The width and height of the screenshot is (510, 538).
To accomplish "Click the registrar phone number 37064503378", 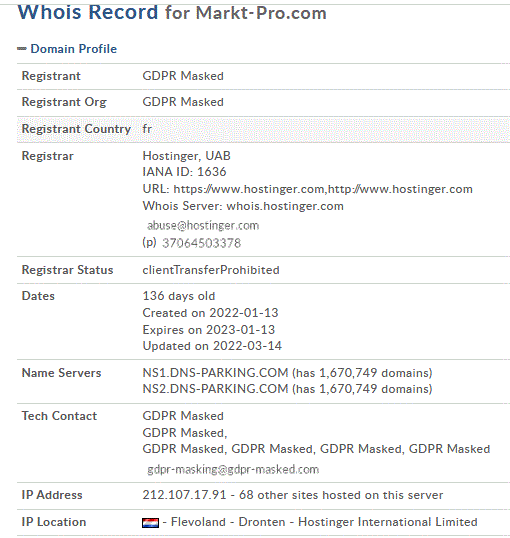I will 201,243.
